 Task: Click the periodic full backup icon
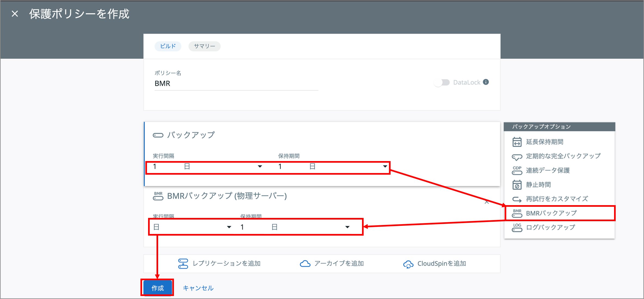coord(517,157)
